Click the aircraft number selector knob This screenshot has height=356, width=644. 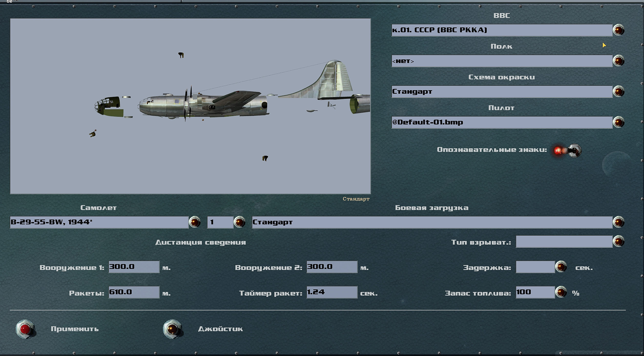tap(240, 222)
